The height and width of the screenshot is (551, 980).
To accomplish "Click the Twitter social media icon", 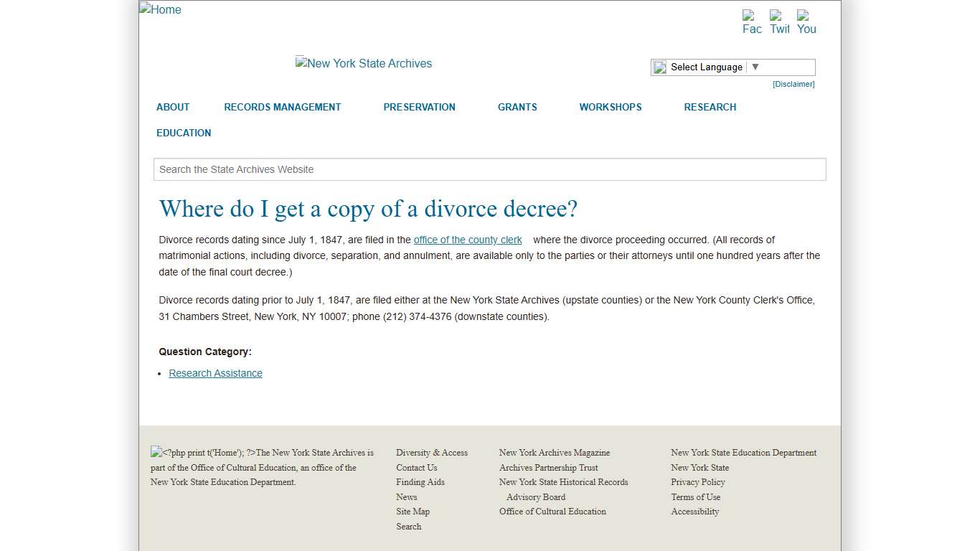I will tap(778, 20).
